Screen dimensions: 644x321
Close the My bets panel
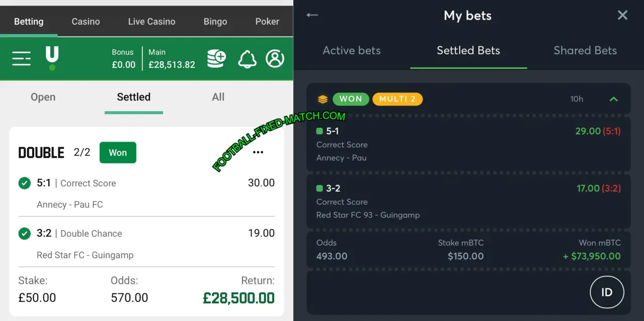[622, 15]
